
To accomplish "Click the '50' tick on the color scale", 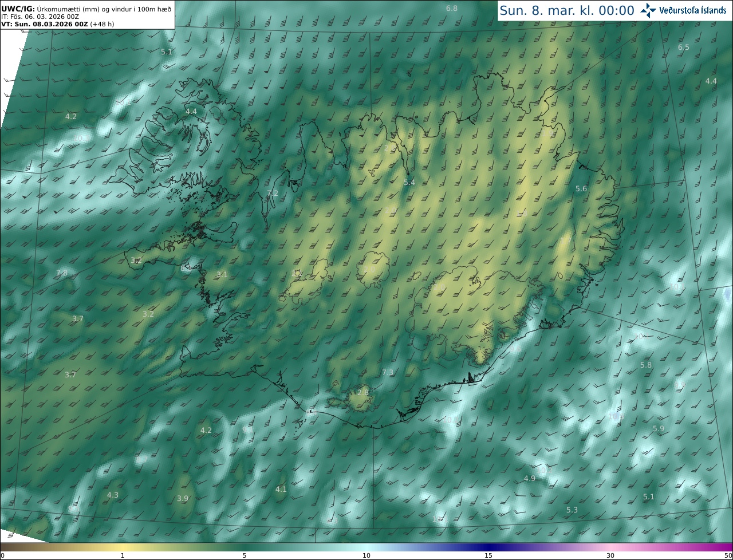I will [728, 555].
